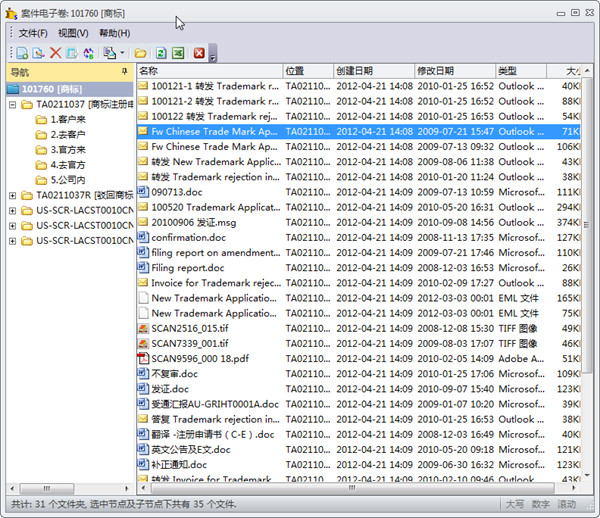Expand the first US-SCR-LACST0010CN folder
Image resolution: width=600 pixels, height=518 pixels.
[x=12, y=211]
